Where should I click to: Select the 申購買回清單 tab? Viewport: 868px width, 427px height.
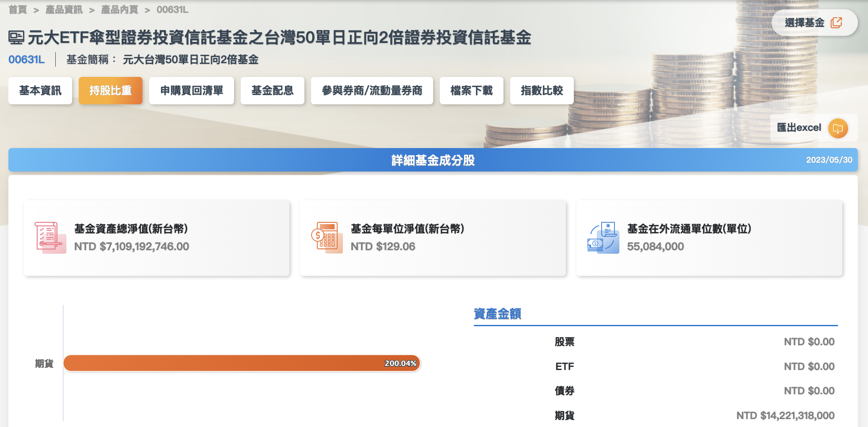191,91
